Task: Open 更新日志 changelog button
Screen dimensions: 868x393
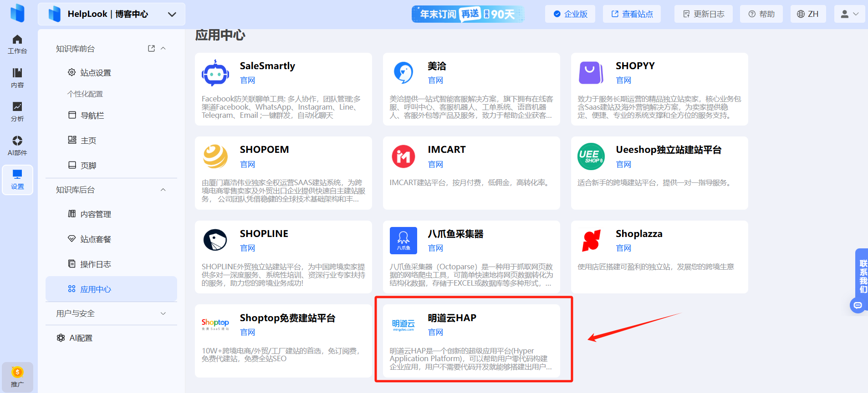Action: point(703,14)
